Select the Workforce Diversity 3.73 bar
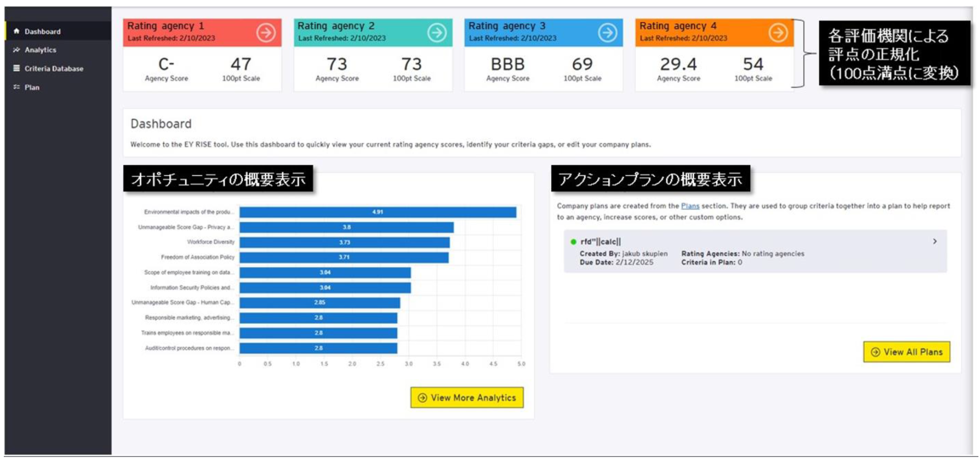The height and width of the screenshot is (466, 980). pos(344,242)
